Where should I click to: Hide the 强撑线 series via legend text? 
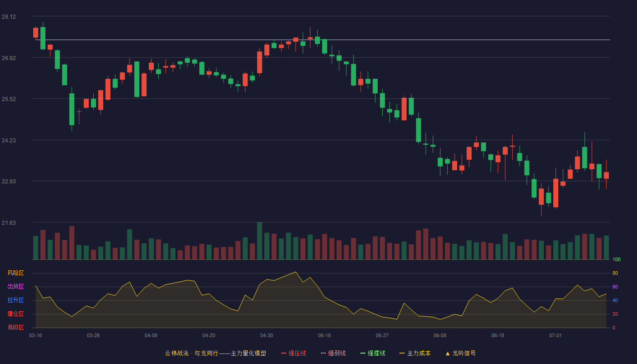pos(376,353)
